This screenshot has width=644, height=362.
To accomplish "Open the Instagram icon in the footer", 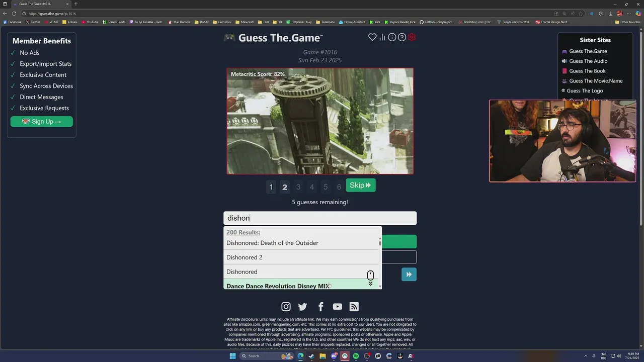I will coord(286,307).
